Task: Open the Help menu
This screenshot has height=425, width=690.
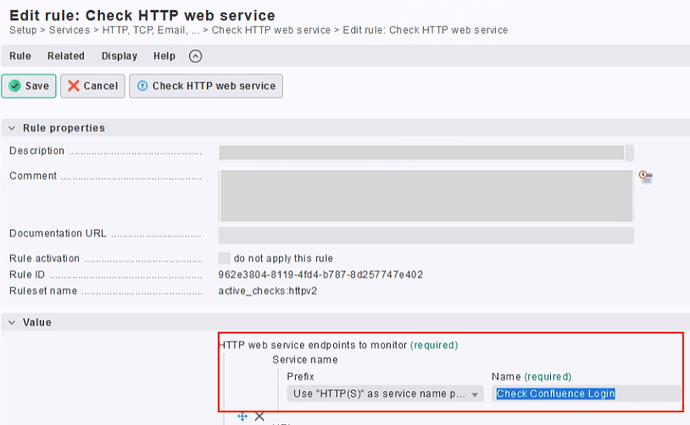Action: pyautogui.click(x=164, y=57)
